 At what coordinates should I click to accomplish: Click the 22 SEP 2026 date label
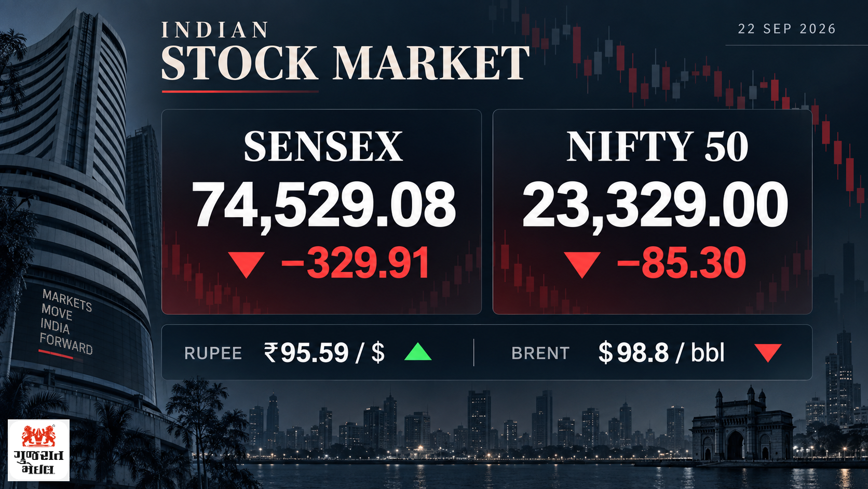click(787, 29)
